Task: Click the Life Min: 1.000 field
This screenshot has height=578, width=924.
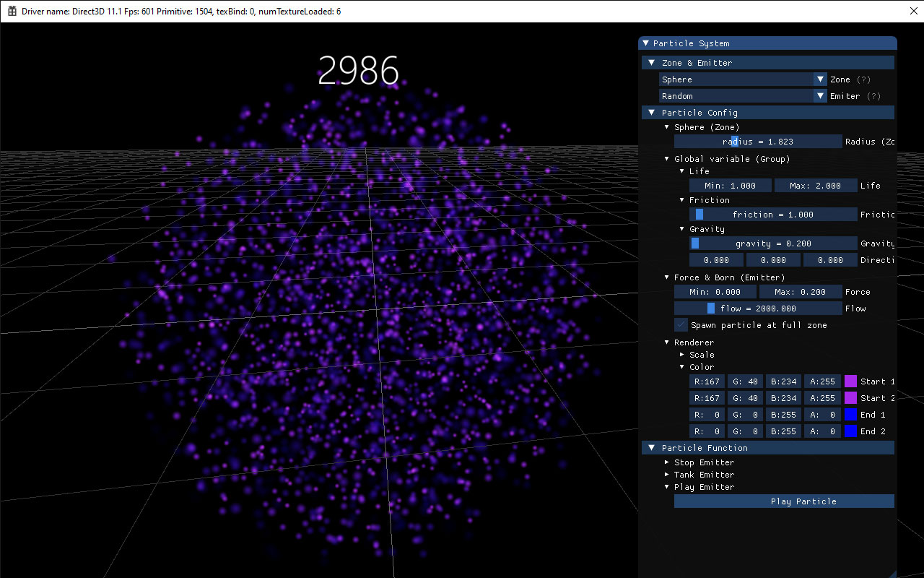Action: (730, 186)
